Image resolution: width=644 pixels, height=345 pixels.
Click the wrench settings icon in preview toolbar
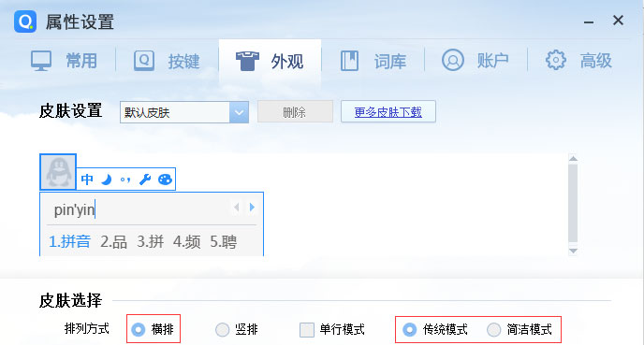coord(145,180)
